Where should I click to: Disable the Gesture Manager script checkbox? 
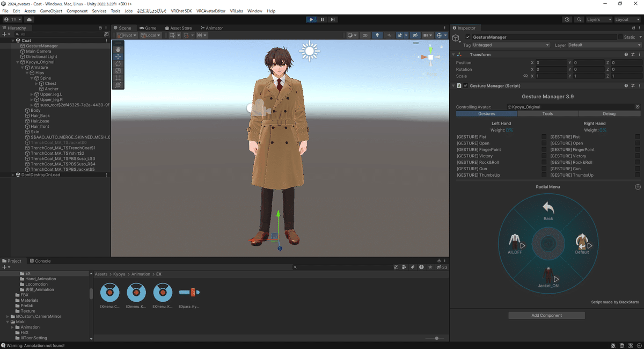[x=465, y=85]
